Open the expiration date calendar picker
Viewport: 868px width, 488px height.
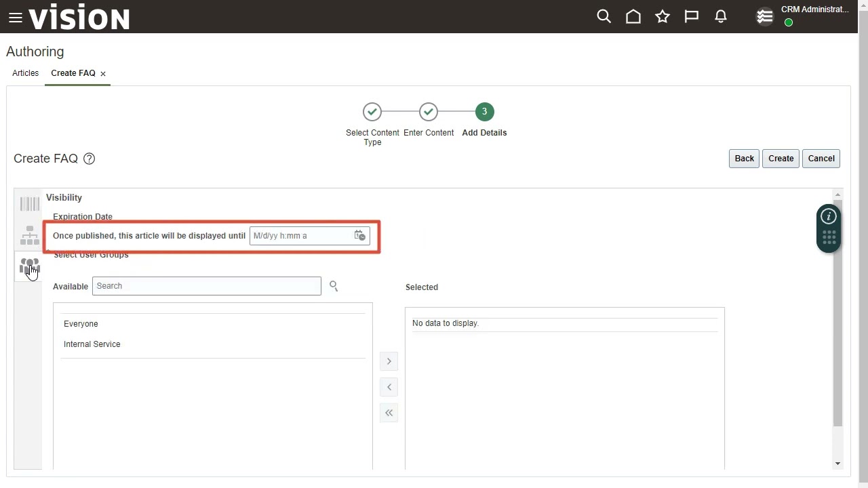click(x=359, y=236)
